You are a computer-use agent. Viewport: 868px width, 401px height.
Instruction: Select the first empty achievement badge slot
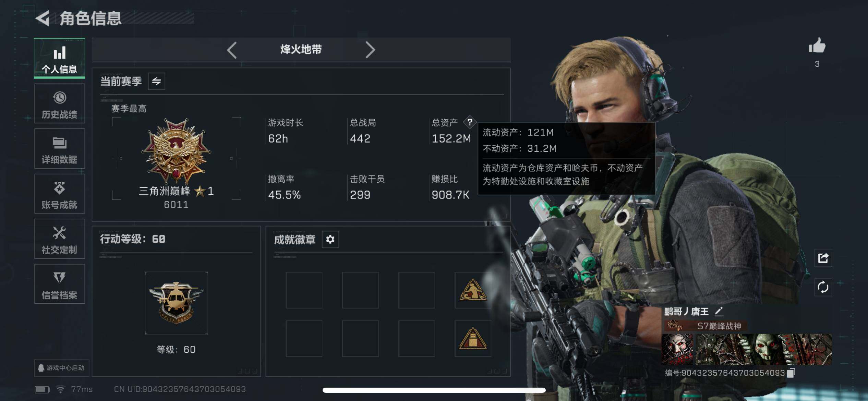tap(304, 290)
